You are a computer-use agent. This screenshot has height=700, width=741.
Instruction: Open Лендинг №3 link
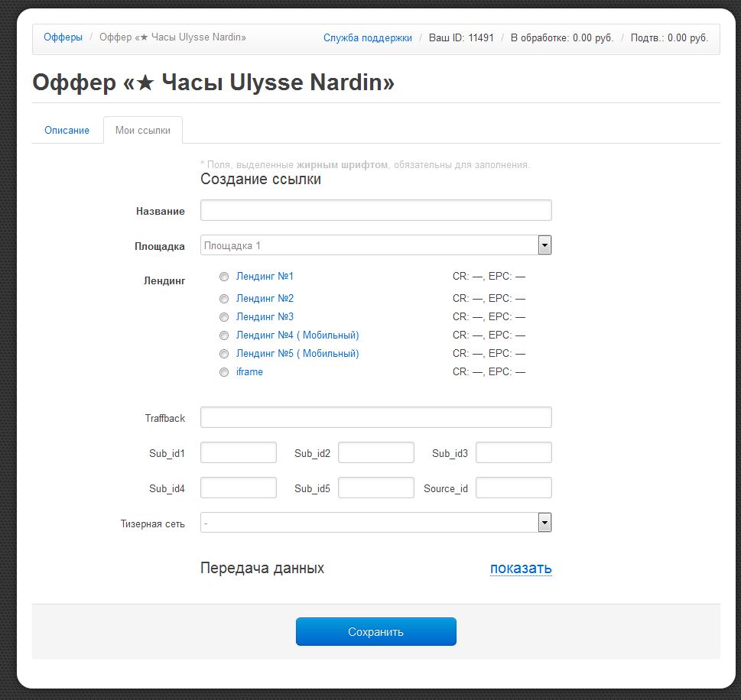[265, 317]
